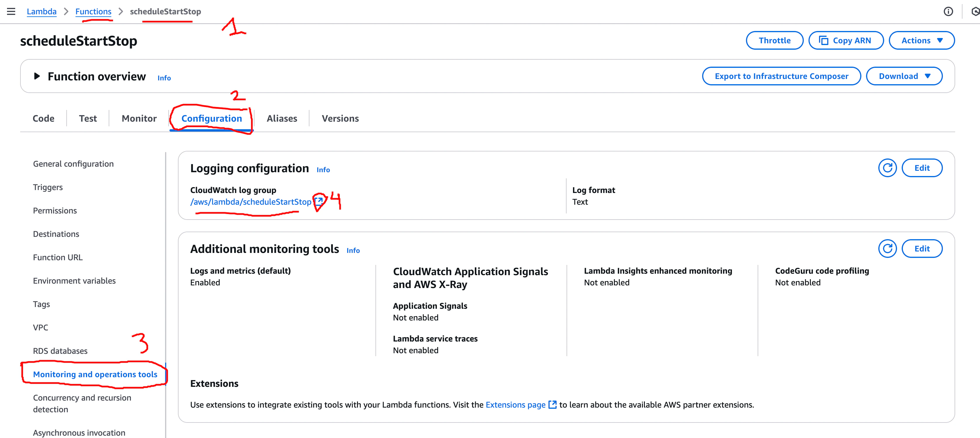The width and height of the screenshot is (980, 438).
Task: Select Function URL in the sidebar
Action: tap(58, 257)
